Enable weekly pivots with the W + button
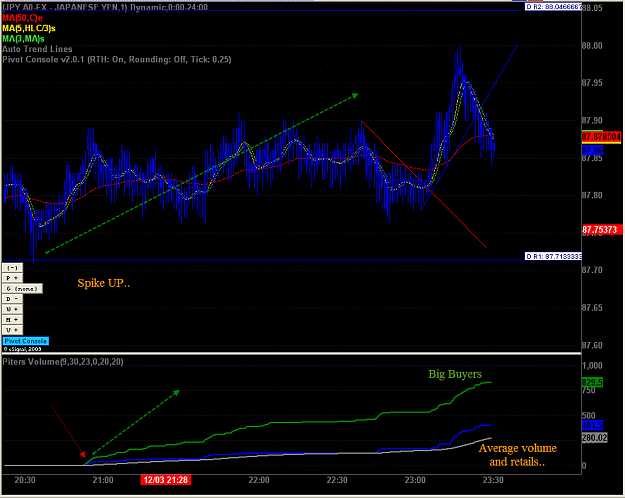Viewport: 625px width, 498px height. pos(12,309)
